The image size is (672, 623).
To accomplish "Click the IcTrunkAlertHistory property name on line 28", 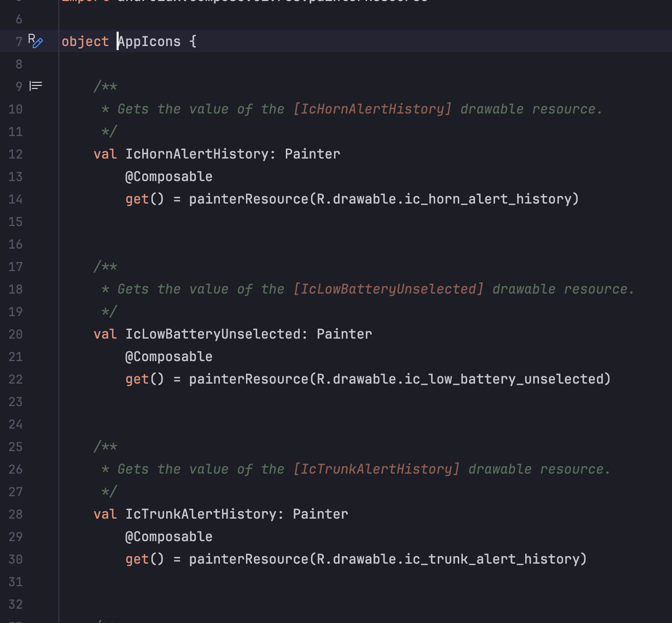I will coord(201,514).
